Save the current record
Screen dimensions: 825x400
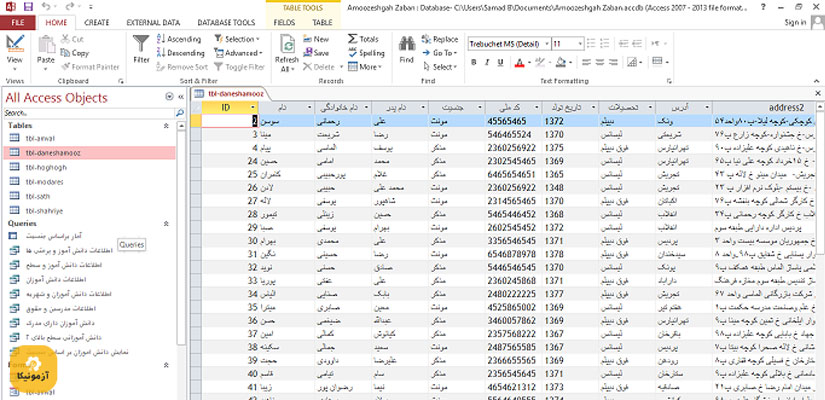[x=316, y=53]
